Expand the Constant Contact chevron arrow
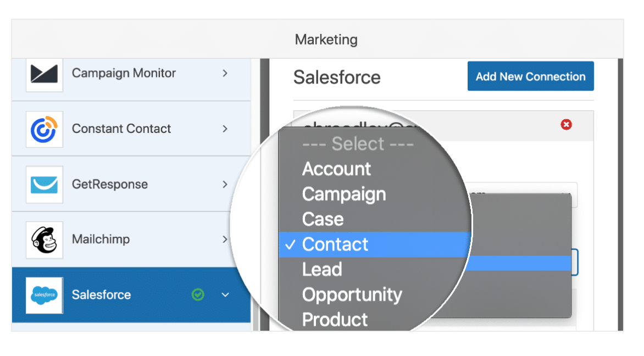This screenshot has height=356, width=644. point(225,129)
